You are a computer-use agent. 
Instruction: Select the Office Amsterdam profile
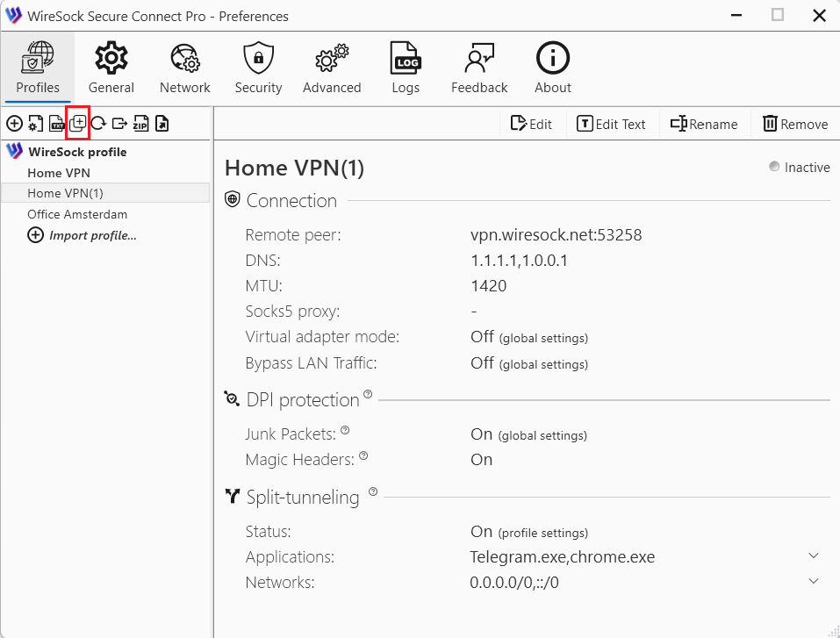(77, 214)
